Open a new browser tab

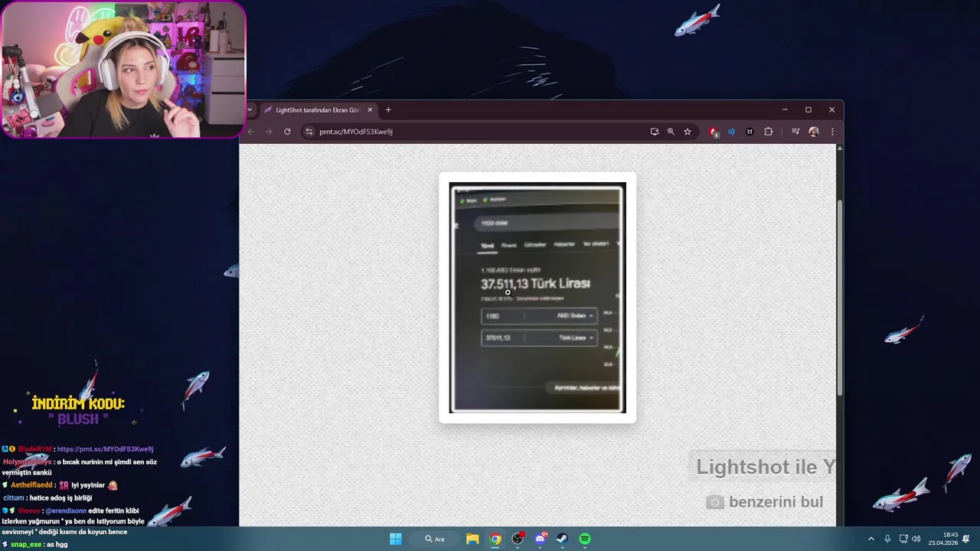pyautogui.click(x=388, y=109)
